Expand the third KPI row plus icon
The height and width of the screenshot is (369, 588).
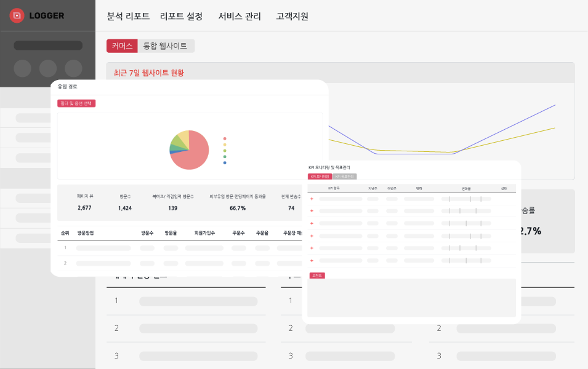point(312,223)
